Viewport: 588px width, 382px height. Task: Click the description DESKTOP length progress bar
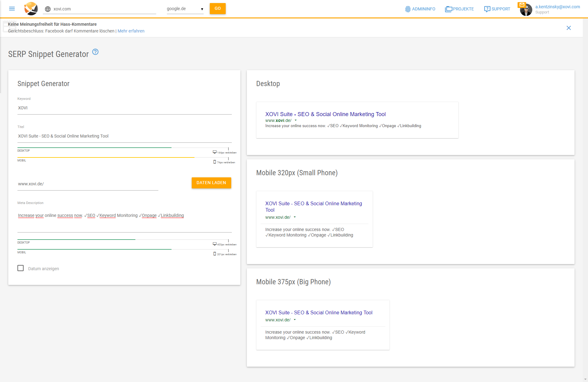click(x=123, y=240)
